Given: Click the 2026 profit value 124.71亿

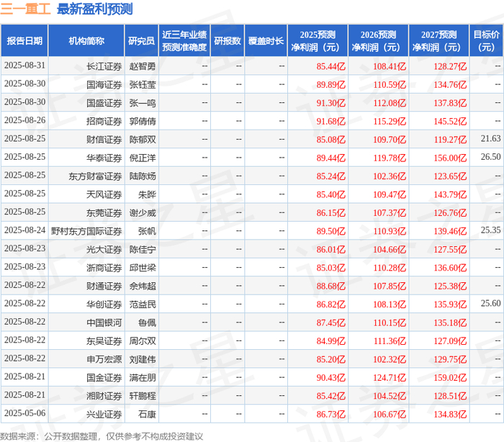Looking at the screenshot, I should (x=390, y=378).
